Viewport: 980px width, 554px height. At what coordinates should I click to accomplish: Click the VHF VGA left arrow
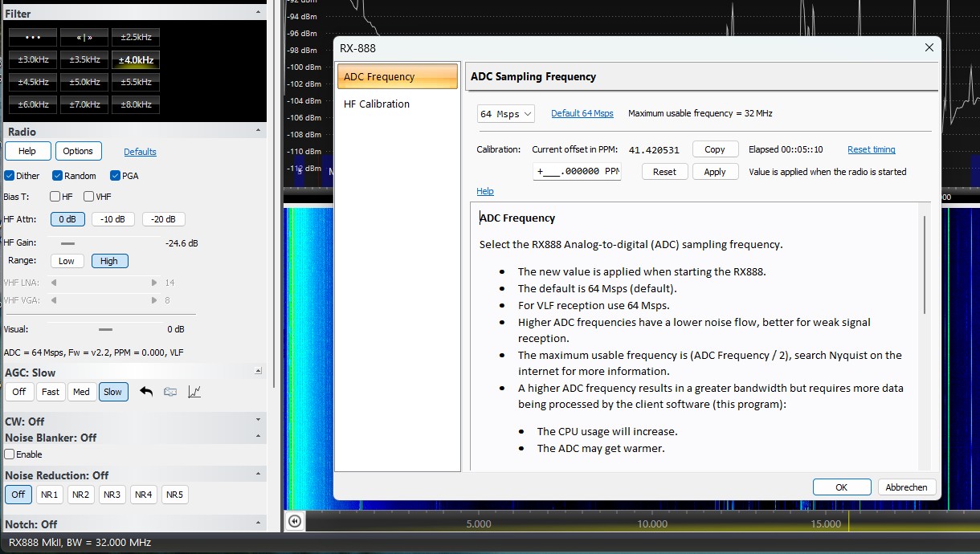54,300
